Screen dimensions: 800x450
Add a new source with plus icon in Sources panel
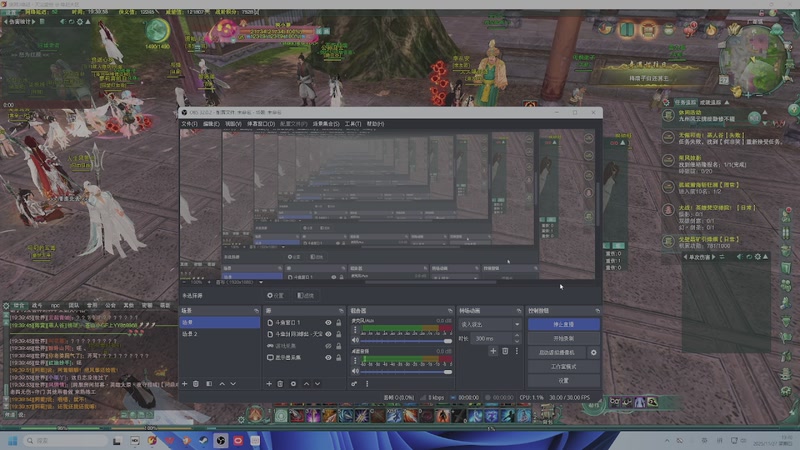(x=269, y=384)
